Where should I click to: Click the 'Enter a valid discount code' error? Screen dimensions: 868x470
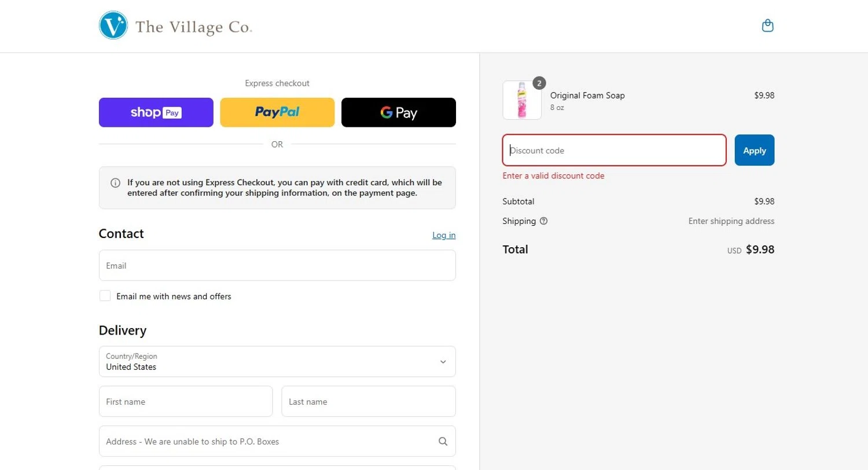553,176
